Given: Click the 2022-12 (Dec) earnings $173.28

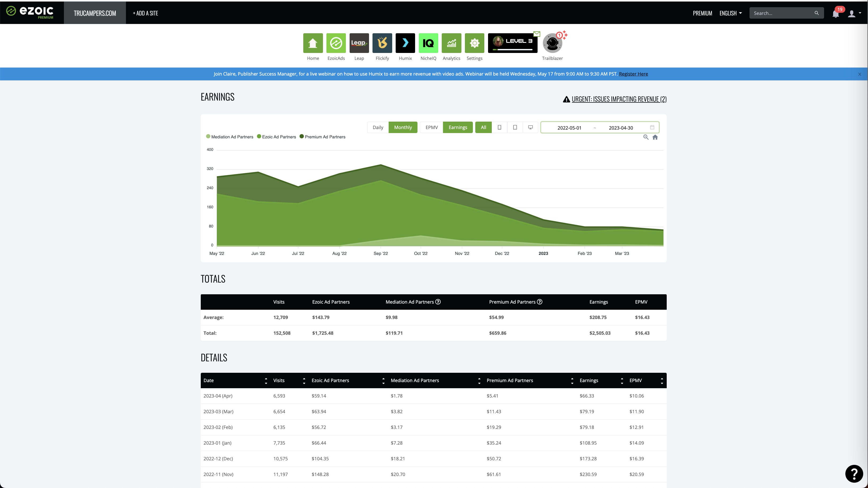Looking at the screenshot, I should click(588, 458).
